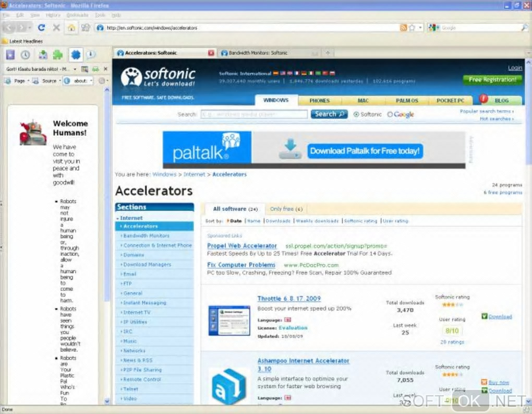Open the green add-ons puzzle panel
Viewport: 532px width, 414px height.
58,54
